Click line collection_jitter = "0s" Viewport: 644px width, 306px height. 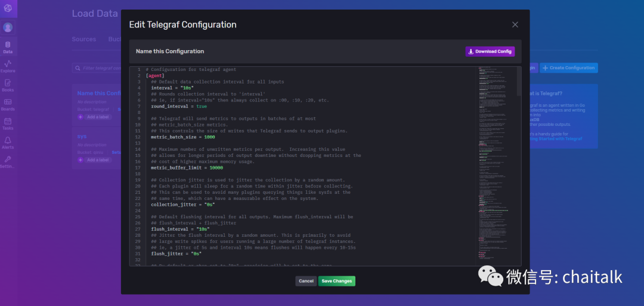tap(183, 205)
